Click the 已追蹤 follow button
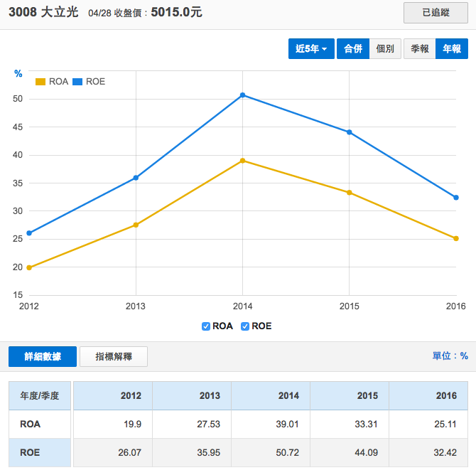Viewport: 476px width, 475px height. tap(436, 13)
